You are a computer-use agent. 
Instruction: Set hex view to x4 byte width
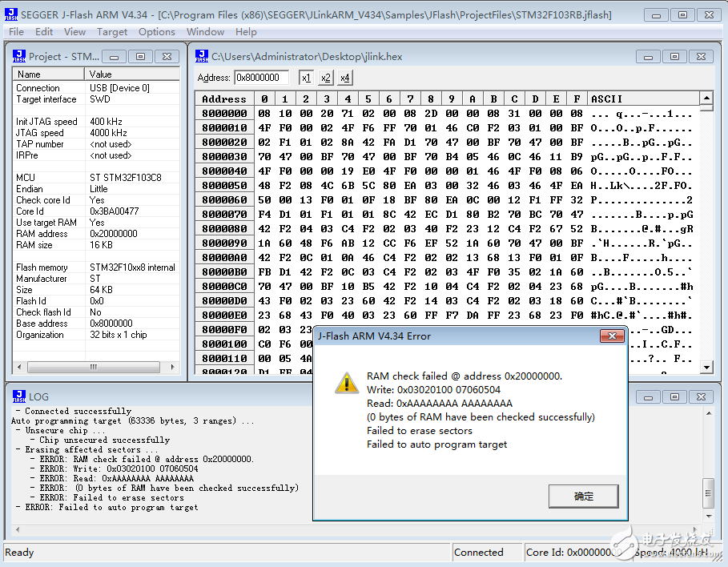tap(344, 78)
